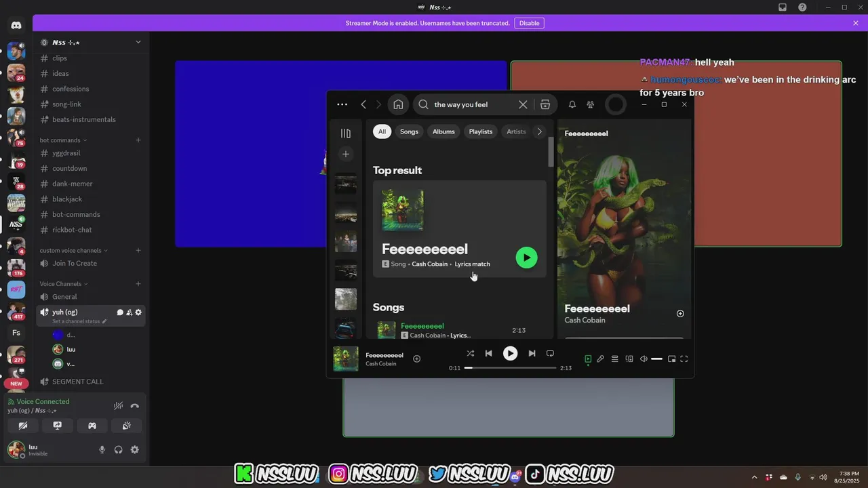Viewport: 868px width, 488px height.
Task: Select the All filter in Spotify
Action: (382, 131)
